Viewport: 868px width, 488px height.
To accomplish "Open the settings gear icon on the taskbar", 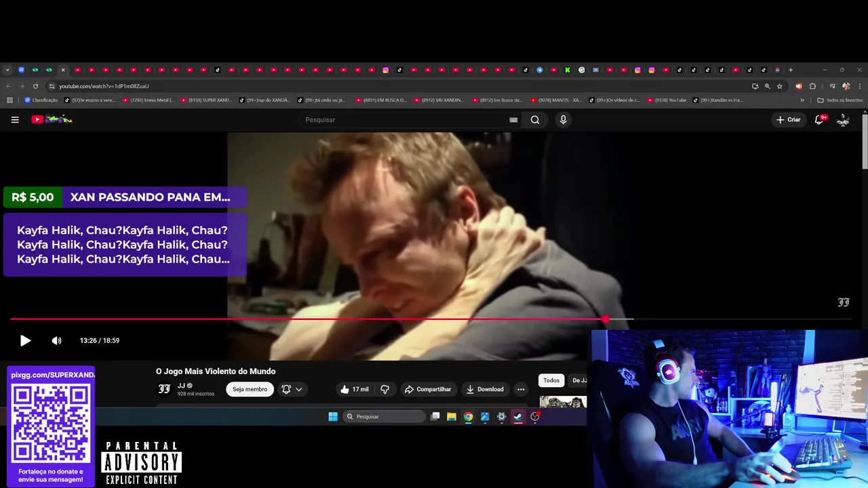I will pos(502,416).
